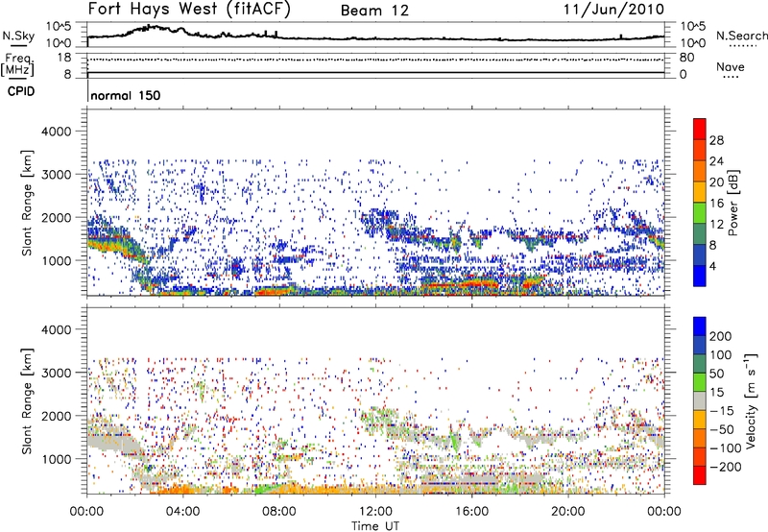Click the 'Freq. [MHz]' axis label
The height and width of the screenshot is (532, 768).
(18, 65)
